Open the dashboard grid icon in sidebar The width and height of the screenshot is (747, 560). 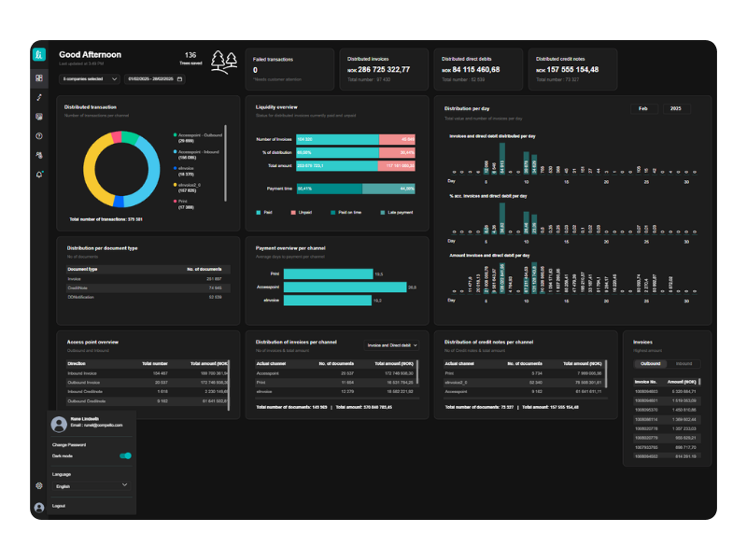tap(39, 77)
